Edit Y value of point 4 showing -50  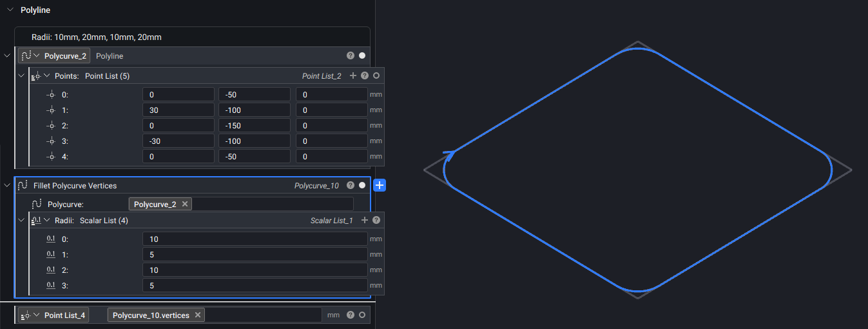click(255, 157)
